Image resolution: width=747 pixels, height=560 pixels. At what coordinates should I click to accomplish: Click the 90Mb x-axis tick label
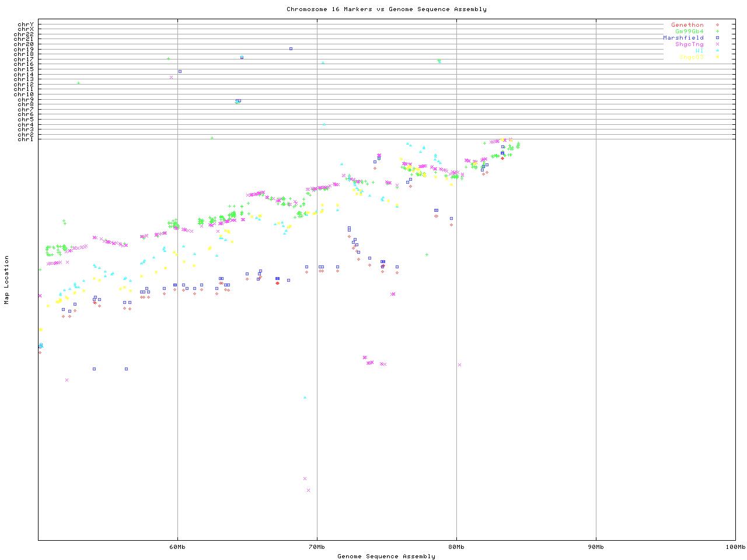pyautogui.click(x=596, y=547)
